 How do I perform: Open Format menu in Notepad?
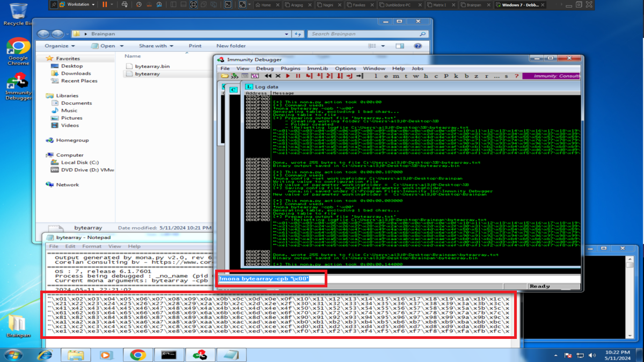click(x=92, y=247)
